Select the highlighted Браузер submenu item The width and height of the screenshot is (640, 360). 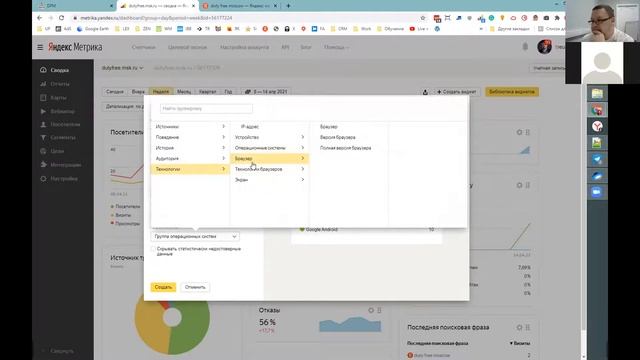tap(269, 158)
